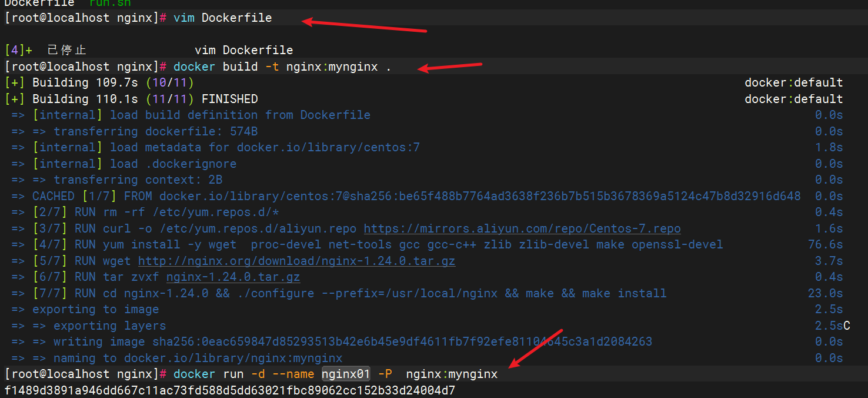Click the 'vim Dockerfile' command after the prompt
This screenshot has width=868, height=398.
(223, 18)
